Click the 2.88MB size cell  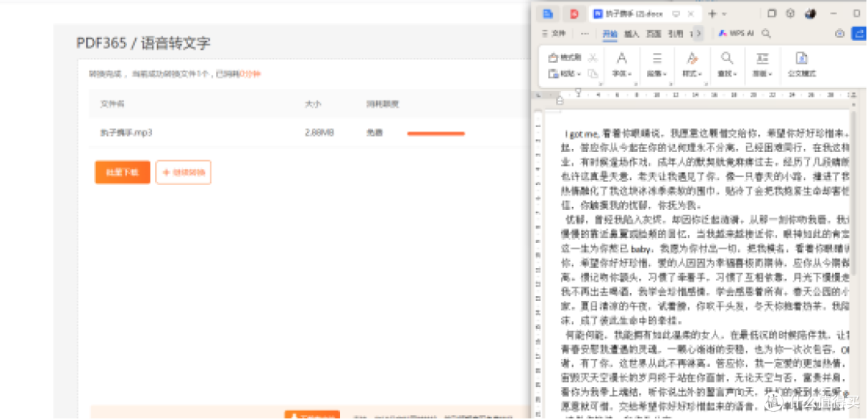[319, 133]
